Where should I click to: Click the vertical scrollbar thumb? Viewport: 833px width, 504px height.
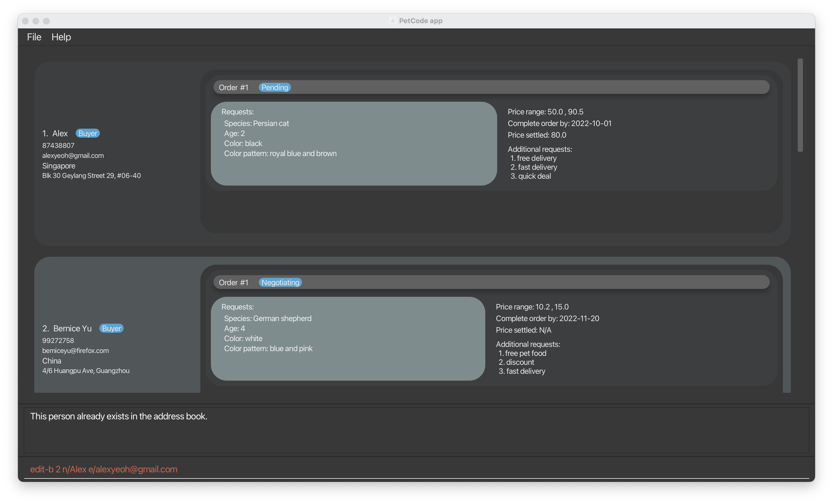(800, 105)
